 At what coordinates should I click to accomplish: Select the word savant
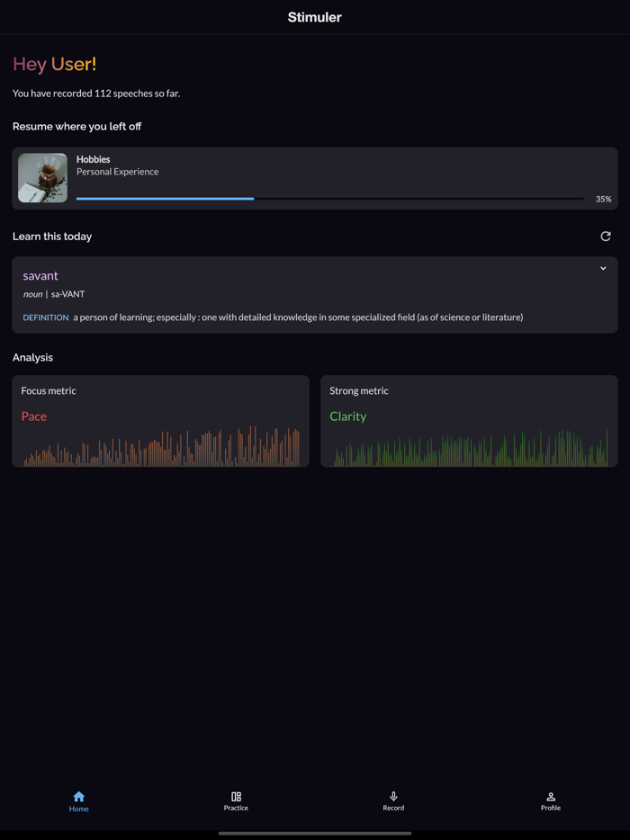[x=40, y=276]
